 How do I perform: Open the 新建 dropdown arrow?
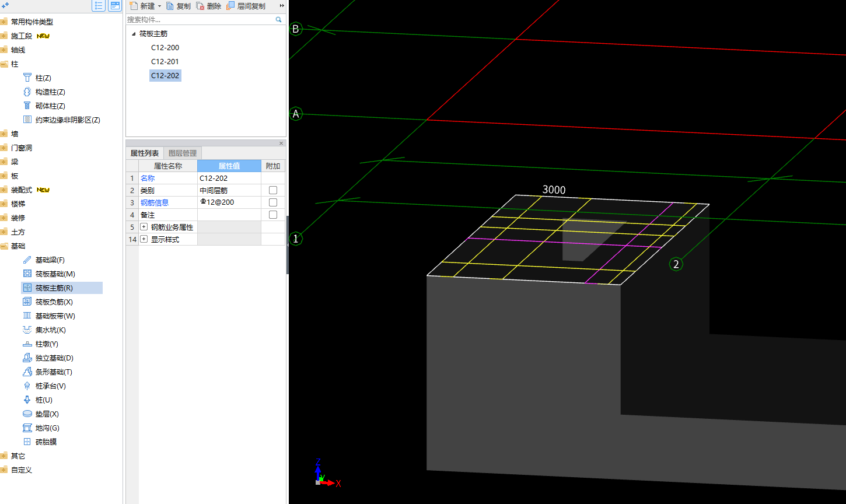pyautogui.click(x=159, y=6)
